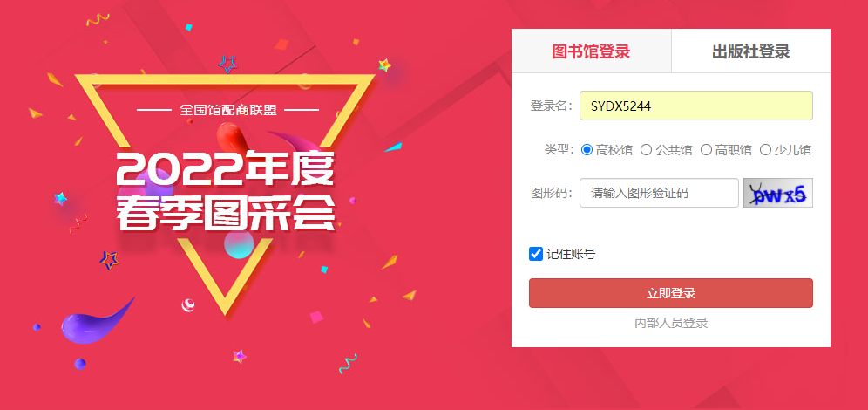Open the 出版社登录 tab

(x=750, y=51)
